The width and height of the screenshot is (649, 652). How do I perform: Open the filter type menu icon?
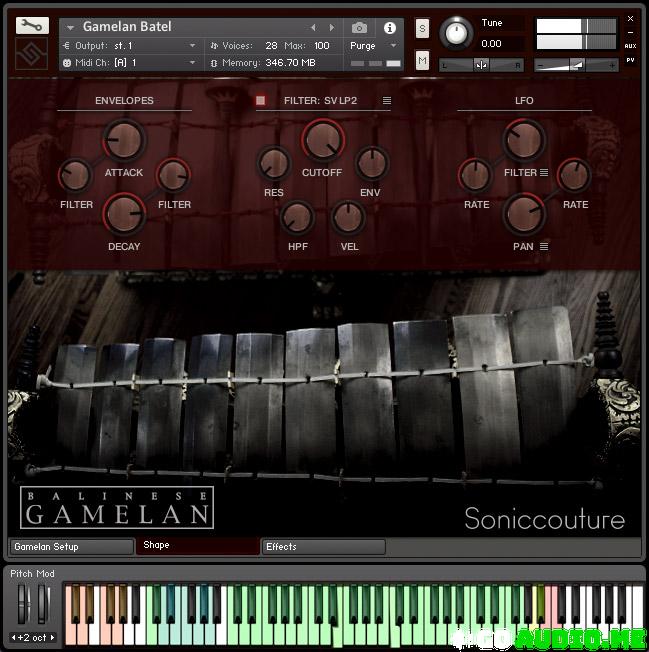click(387, 101)
